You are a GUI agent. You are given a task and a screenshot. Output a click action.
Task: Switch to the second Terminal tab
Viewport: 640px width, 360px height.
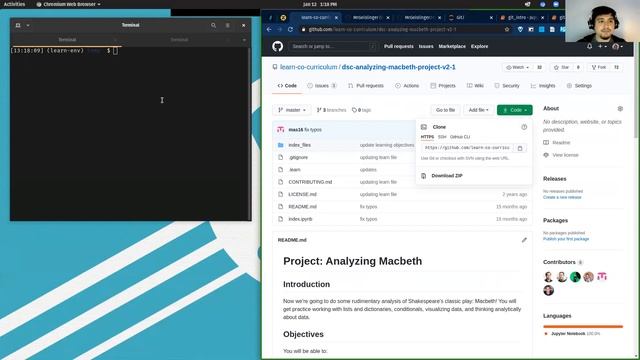(179, 40)
